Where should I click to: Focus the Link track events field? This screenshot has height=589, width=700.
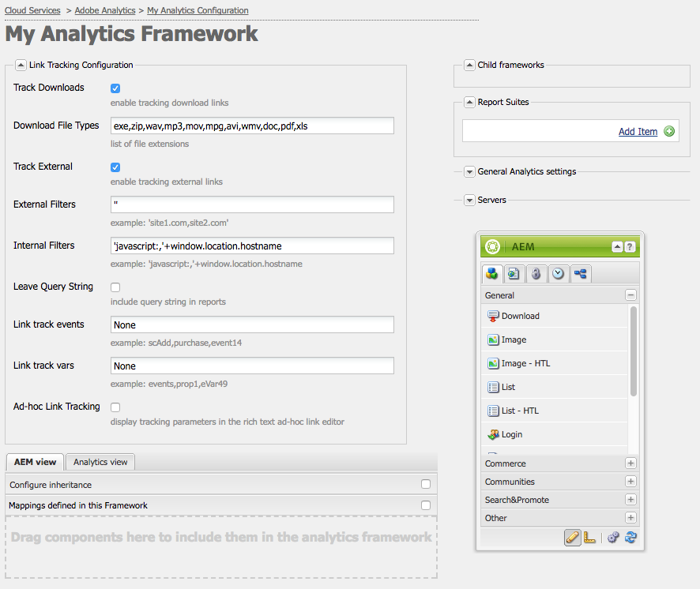coord(252,325)
